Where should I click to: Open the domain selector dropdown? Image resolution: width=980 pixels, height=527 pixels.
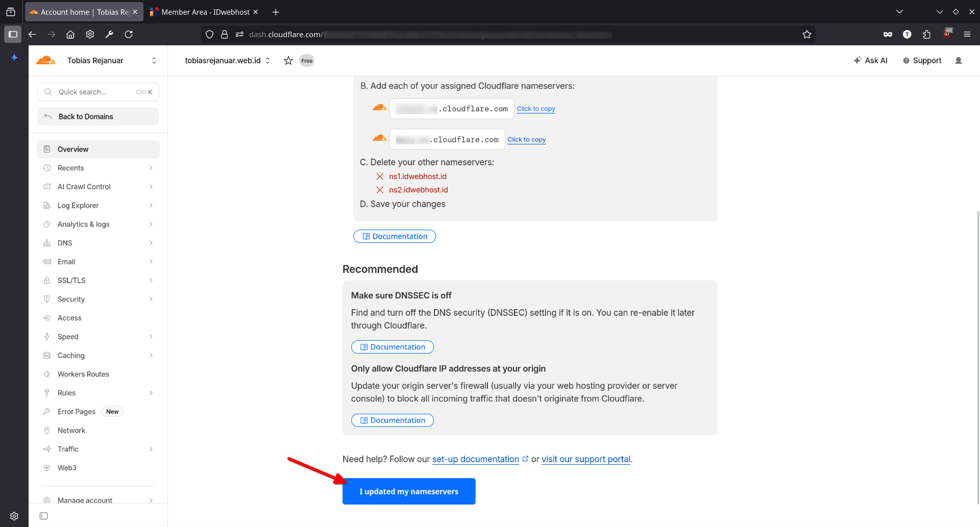267,60
